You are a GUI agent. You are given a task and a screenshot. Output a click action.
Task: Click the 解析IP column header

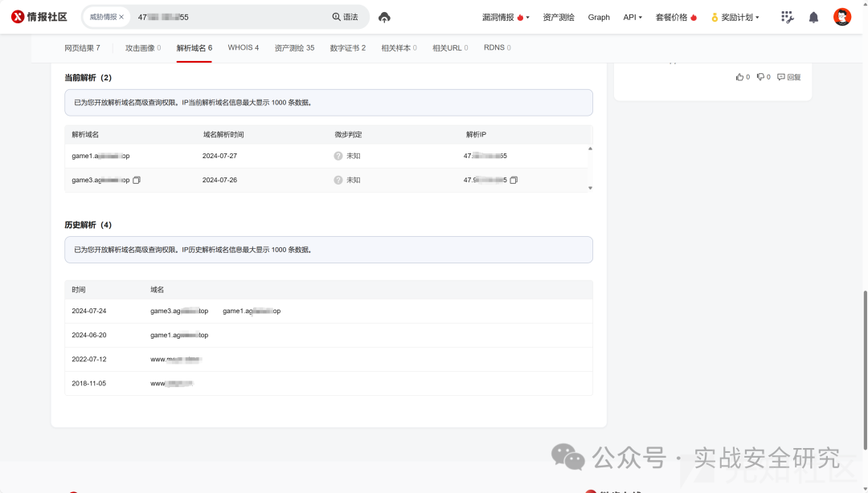coord(476,134)
